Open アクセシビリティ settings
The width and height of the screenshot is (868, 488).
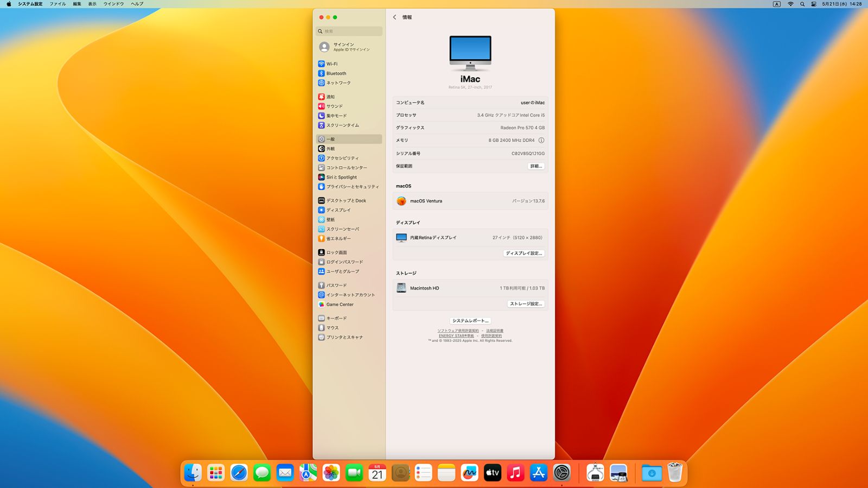tap(349, 158)
